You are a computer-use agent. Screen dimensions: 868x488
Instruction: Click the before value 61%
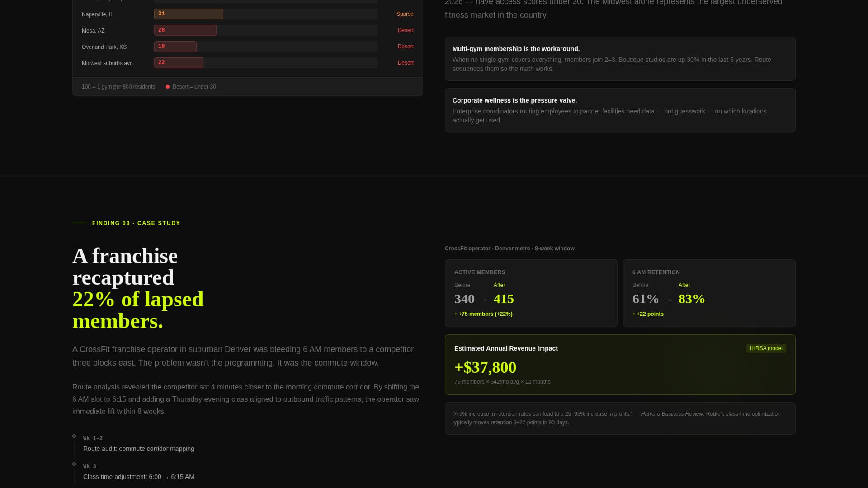tap(646, 299)
